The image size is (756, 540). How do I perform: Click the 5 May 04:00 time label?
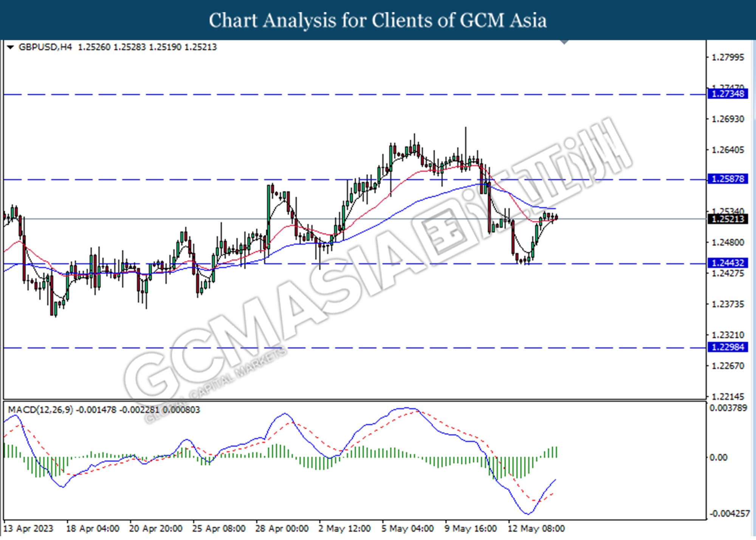click(x=407, y=529)
